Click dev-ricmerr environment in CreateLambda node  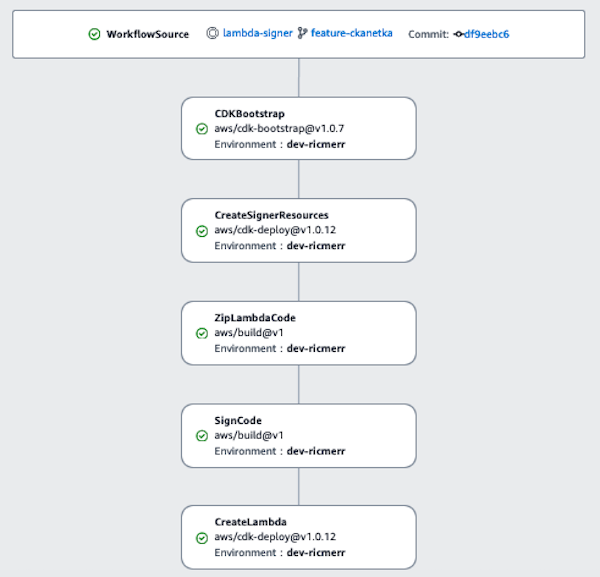tap(316, 552)
